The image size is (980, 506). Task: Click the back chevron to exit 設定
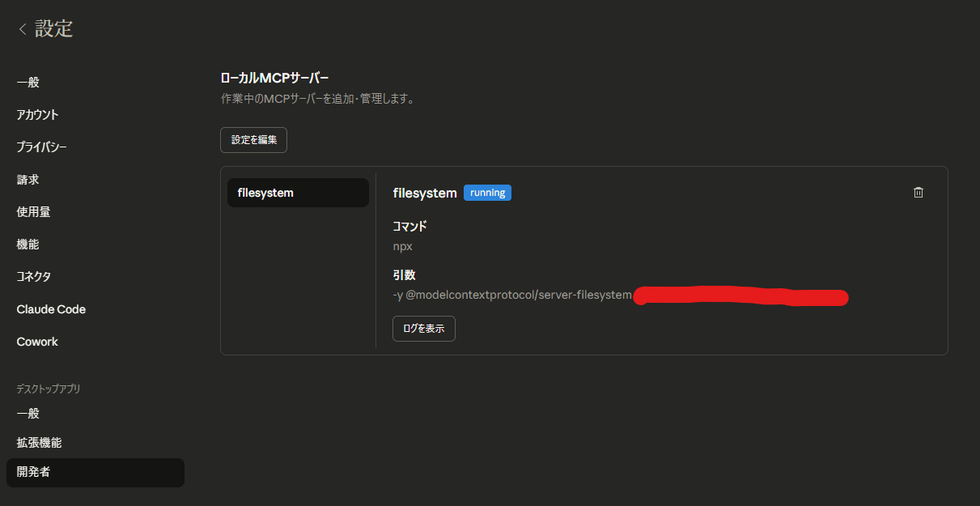coord(22,28)
